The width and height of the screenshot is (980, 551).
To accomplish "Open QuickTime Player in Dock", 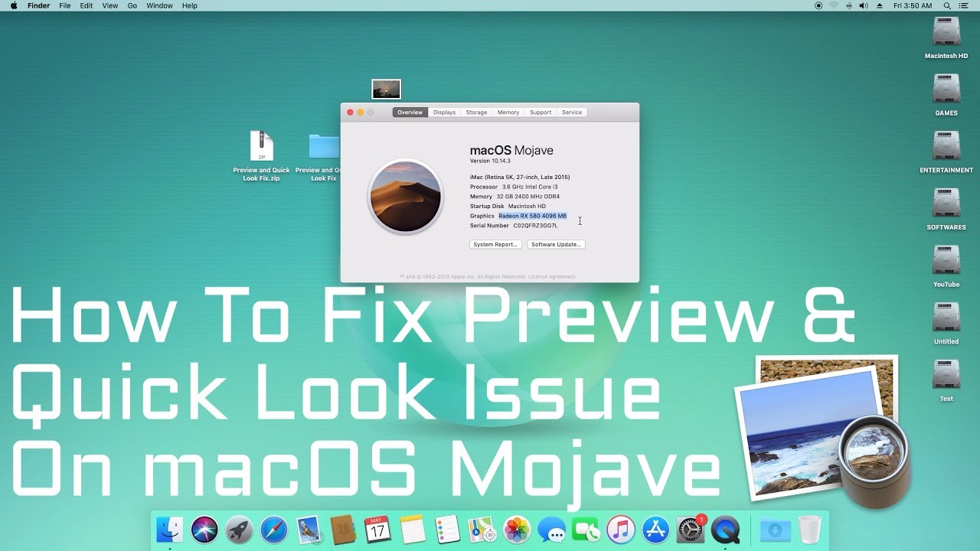I will 725,530.
